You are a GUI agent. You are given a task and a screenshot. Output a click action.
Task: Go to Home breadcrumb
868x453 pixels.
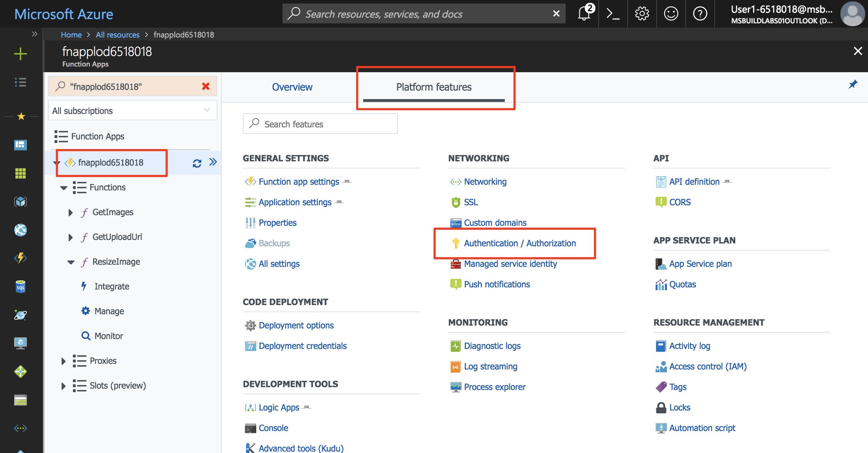point(71,35)
